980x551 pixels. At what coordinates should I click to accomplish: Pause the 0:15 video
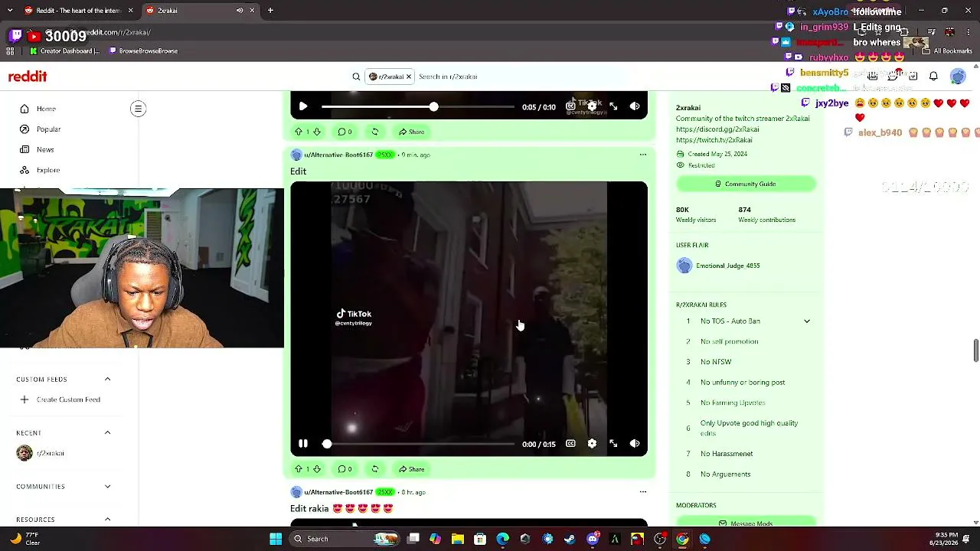coord(303,444)
